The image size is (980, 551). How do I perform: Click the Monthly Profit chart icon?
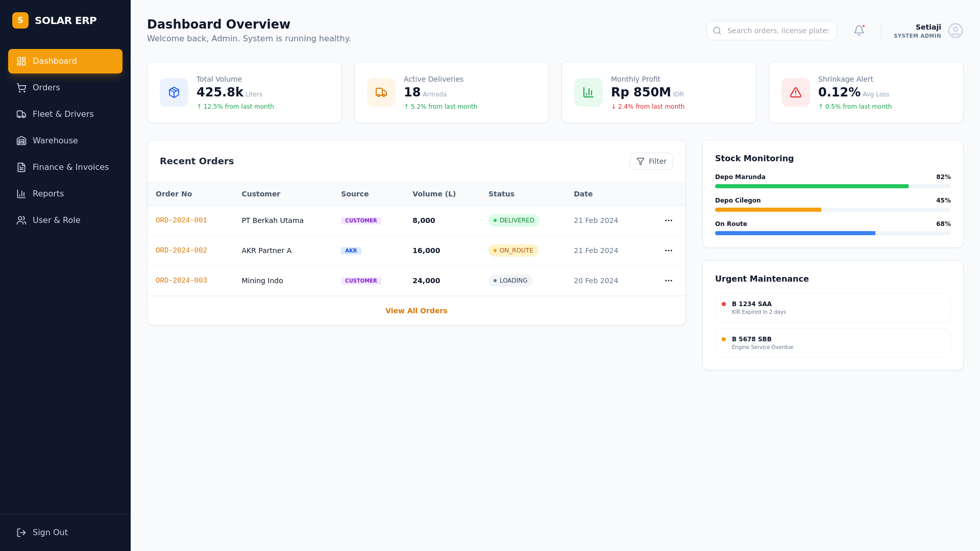pyautogui.click(x=589, y=92)
